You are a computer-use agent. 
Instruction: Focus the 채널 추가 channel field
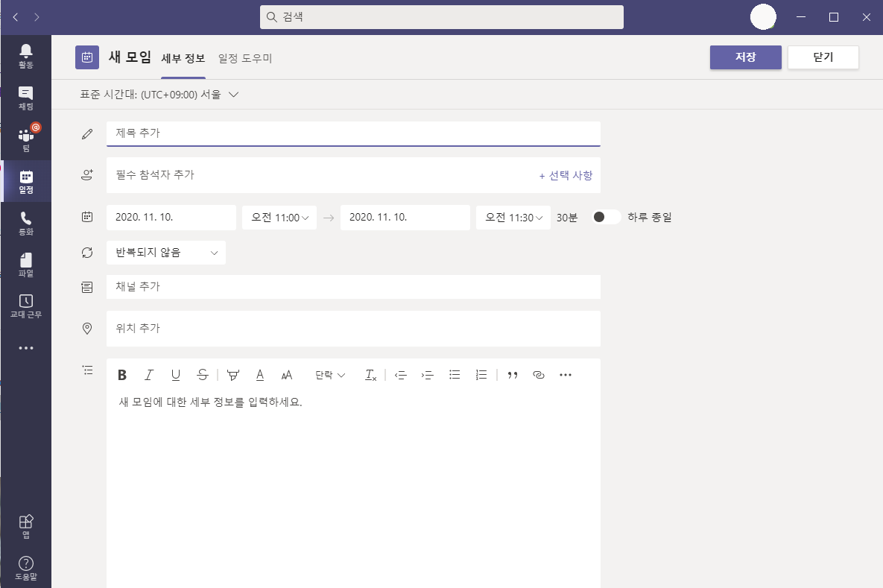pos(354,287)
